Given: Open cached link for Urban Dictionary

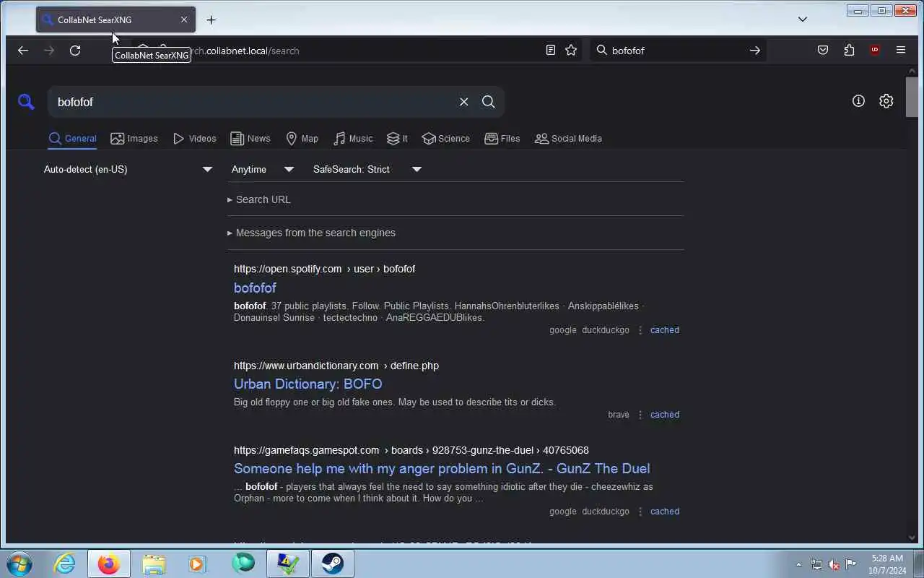Looking at the screenshot, I should 665,415.
